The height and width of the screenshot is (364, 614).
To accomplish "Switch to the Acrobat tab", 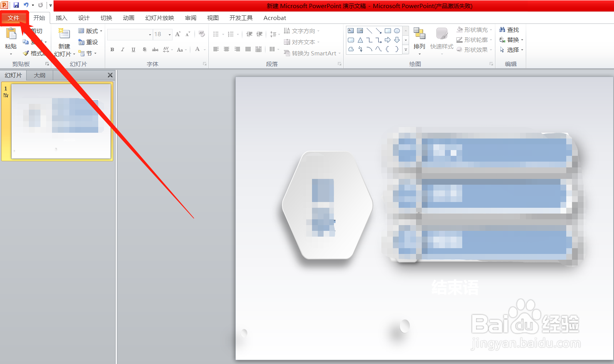I will point(275,18).
